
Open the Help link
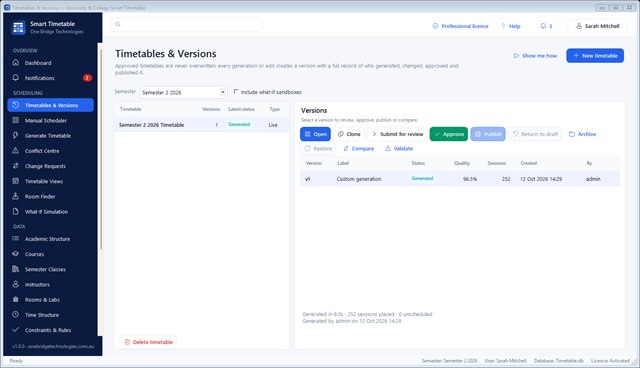tap(511, 26)
